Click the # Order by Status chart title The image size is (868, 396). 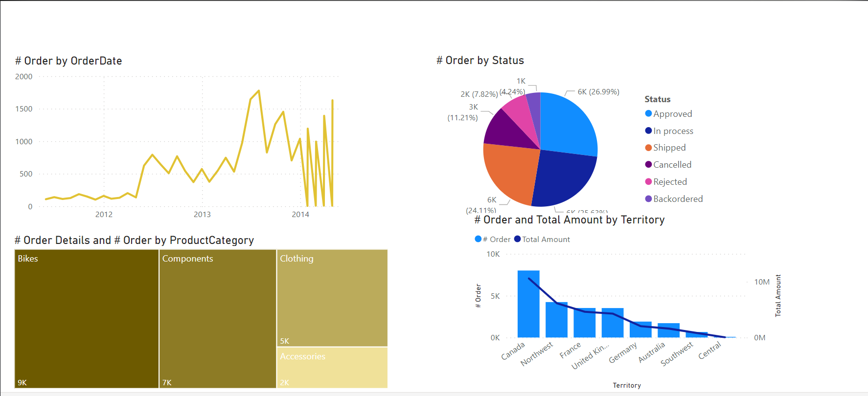(x=480, y=61)
